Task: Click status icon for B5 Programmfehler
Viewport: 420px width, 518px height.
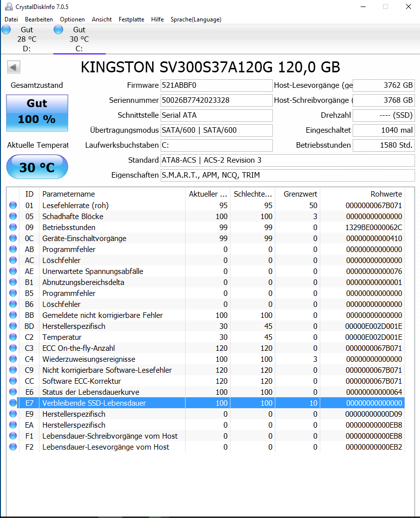Action: (13, 293)
